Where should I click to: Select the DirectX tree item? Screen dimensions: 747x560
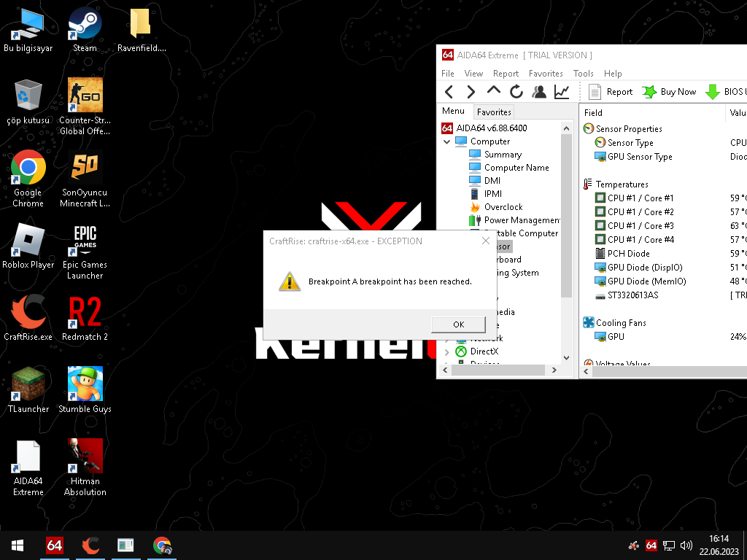tap(477, 351)
